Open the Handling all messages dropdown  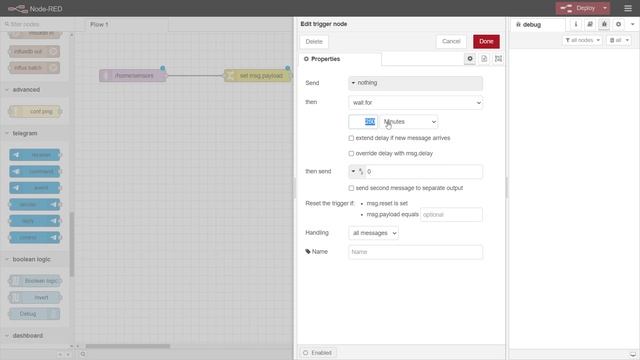pyautogui.click(x=373, y=233)
